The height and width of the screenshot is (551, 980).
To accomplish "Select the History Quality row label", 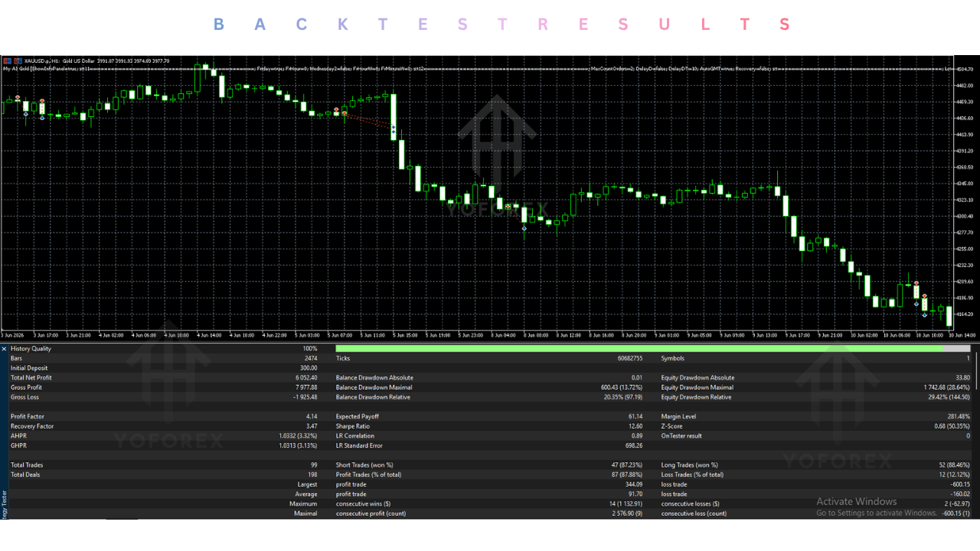I will point(31,349).
